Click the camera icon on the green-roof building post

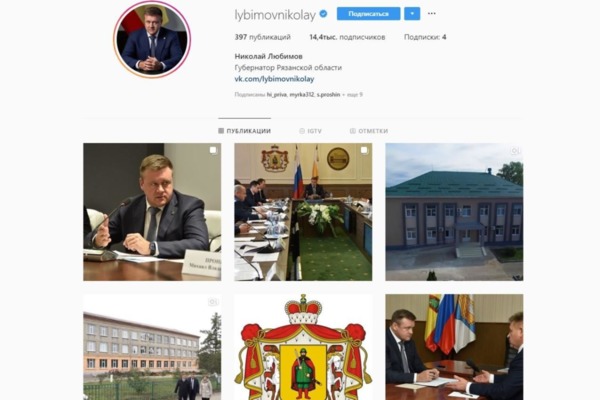point(515,150)
